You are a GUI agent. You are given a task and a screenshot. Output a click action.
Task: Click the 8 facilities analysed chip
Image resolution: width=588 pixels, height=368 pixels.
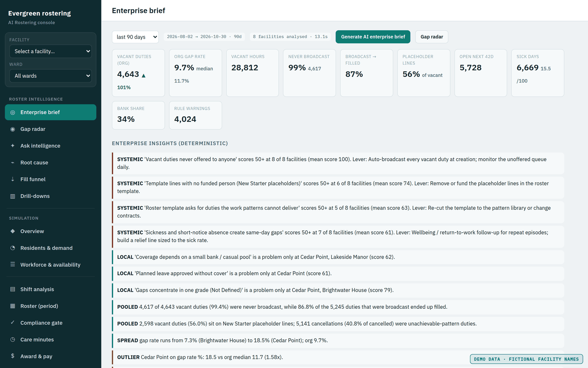[x=290, y=37]
